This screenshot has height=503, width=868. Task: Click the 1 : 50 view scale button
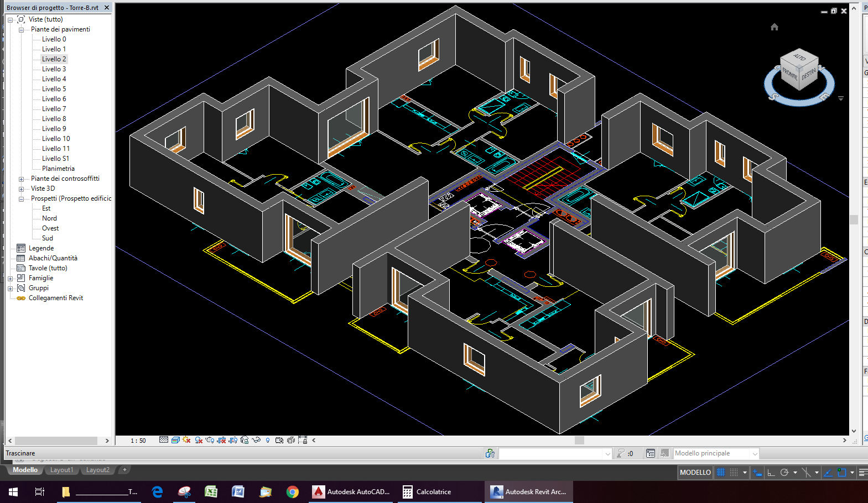click(138, 441)
